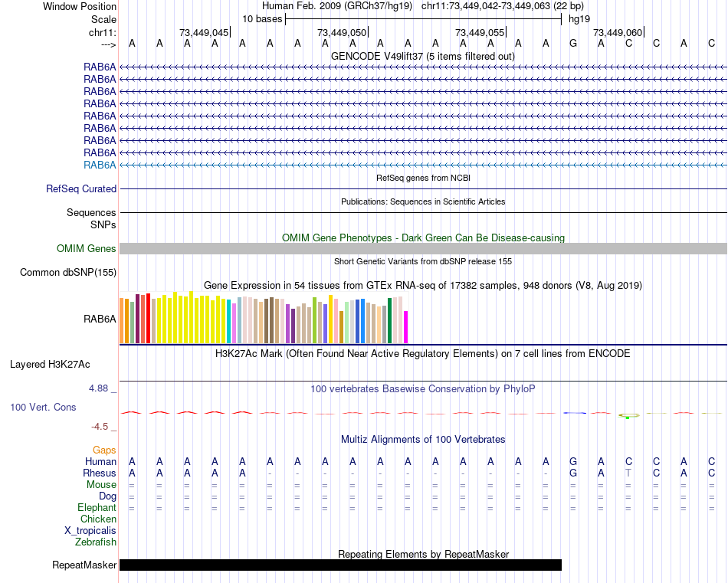Click the gray OMIM Genes item bar
728x583 pixels.
point(423,248)
